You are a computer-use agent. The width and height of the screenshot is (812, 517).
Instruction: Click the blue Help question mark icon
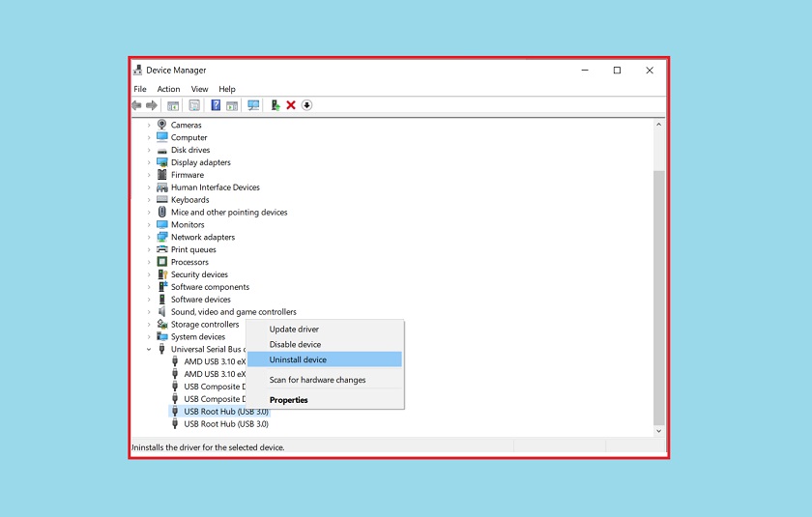pyautogui.click(x=216, y=105)
